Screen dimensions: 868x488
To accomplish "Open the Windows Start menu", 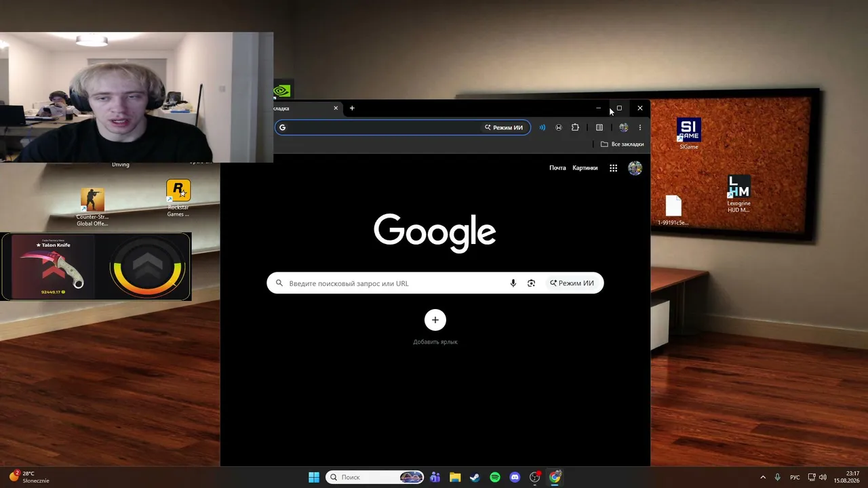I will (x=314, y=477).
